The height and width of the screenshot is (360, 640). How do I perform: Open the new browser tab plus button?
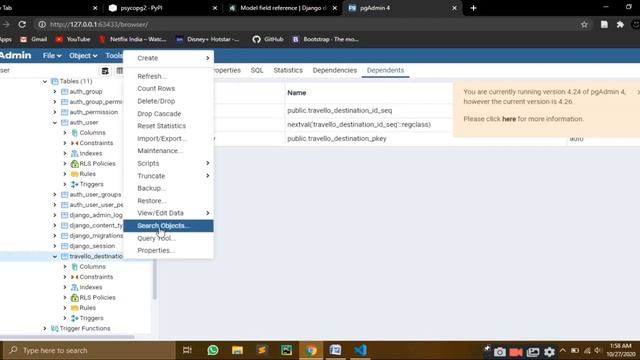click(473, 8)
